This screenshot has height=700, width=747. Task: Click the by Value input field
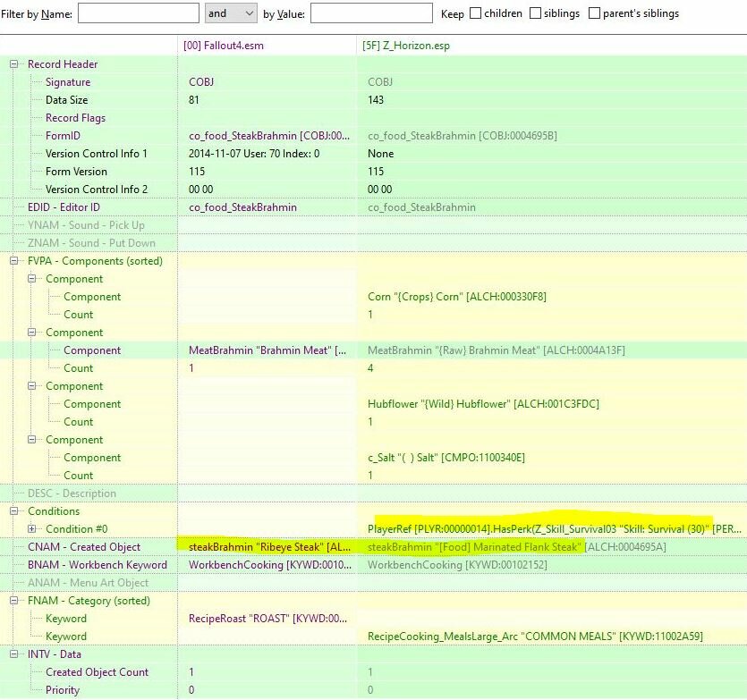[x=371, y=13]
